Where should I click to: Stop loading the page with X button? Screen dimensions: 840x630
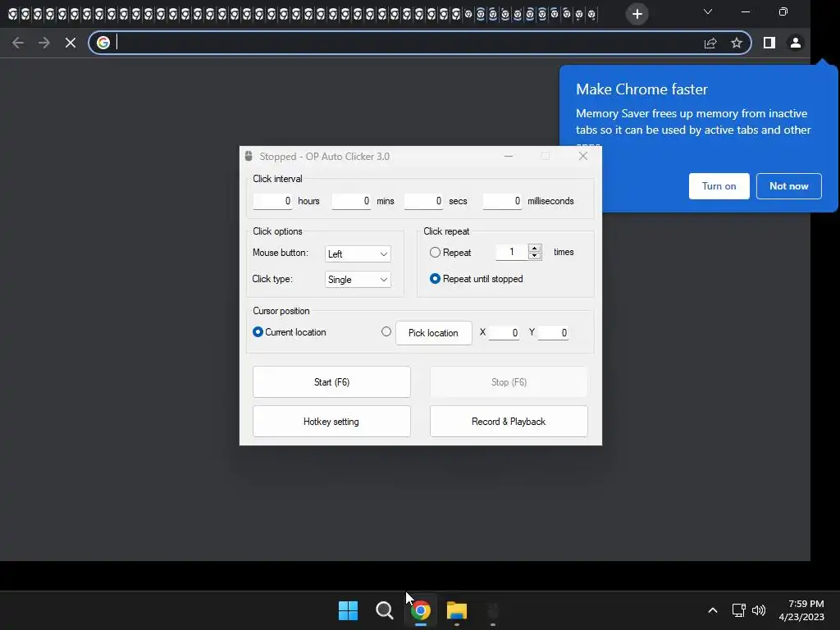[x=71, y=43]
